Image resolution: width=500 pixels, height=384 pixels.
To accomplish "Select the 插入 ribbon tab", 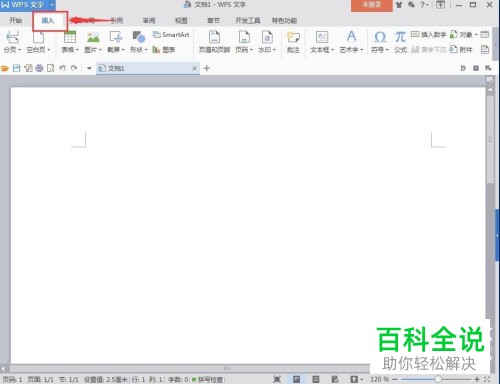I will coord(48,21).
